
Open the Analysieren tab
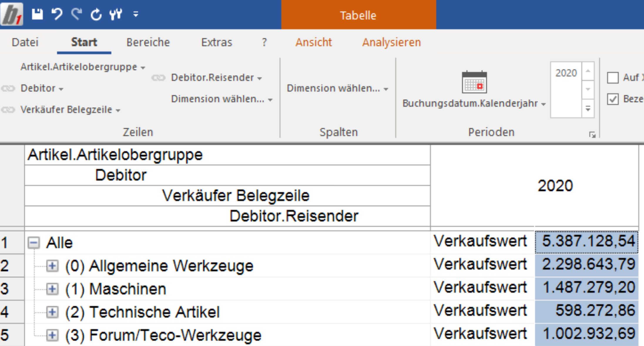point(391,42)
